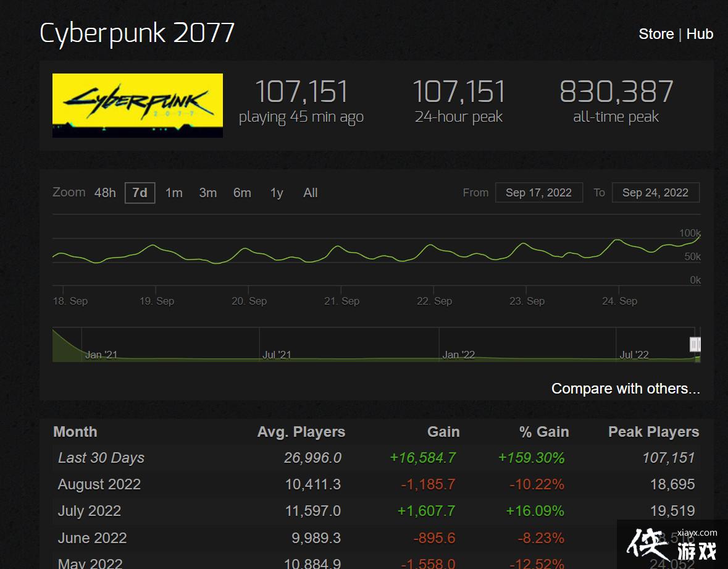Click the August 2022 row in the table

[99, 484]
